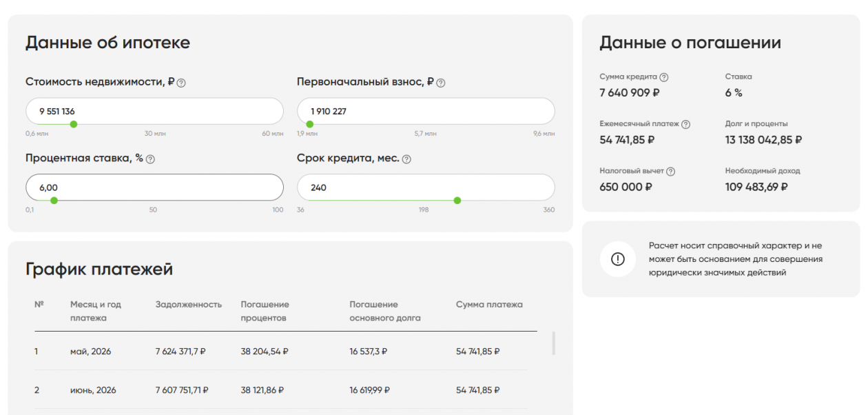868x415 pixels.
Task: Open help icon for Ежемесячный платеж
Action: pos(685,124)
